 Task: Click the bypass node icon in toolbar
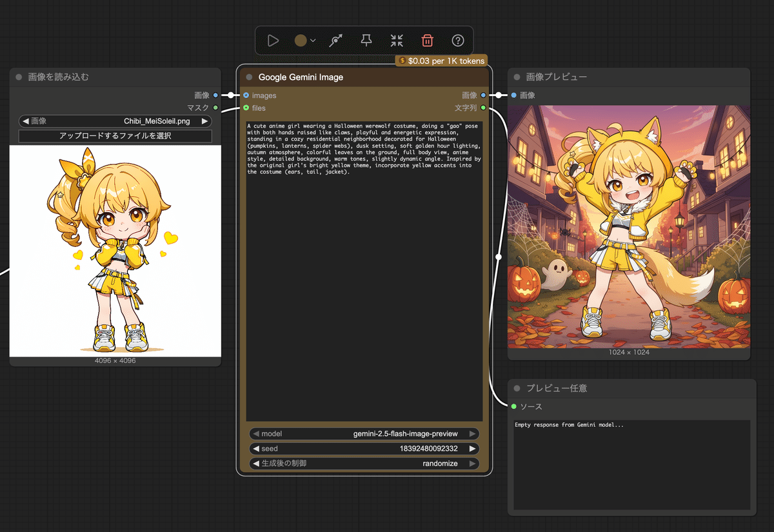click(x=335, y=41)
